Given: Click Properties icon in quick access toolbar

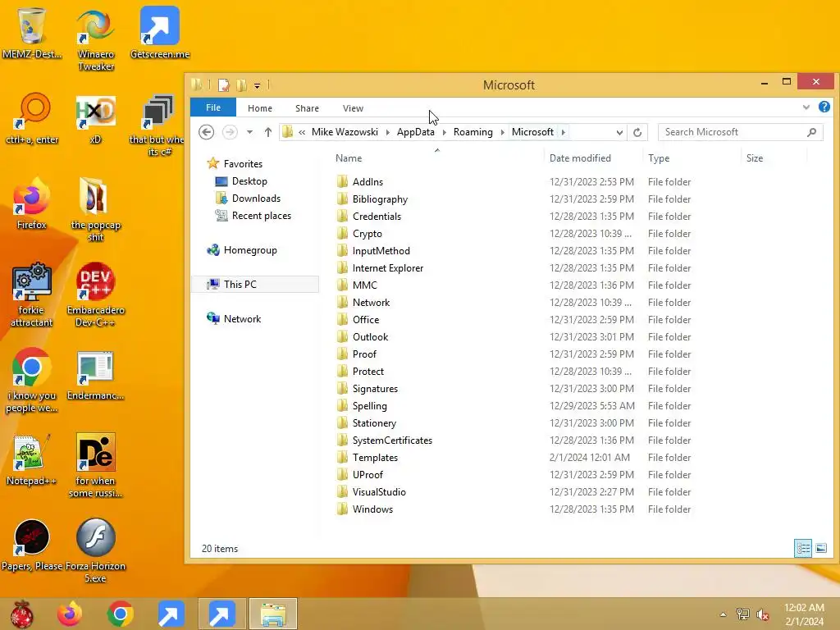Looking at the screenshot, I should [223, 85].
